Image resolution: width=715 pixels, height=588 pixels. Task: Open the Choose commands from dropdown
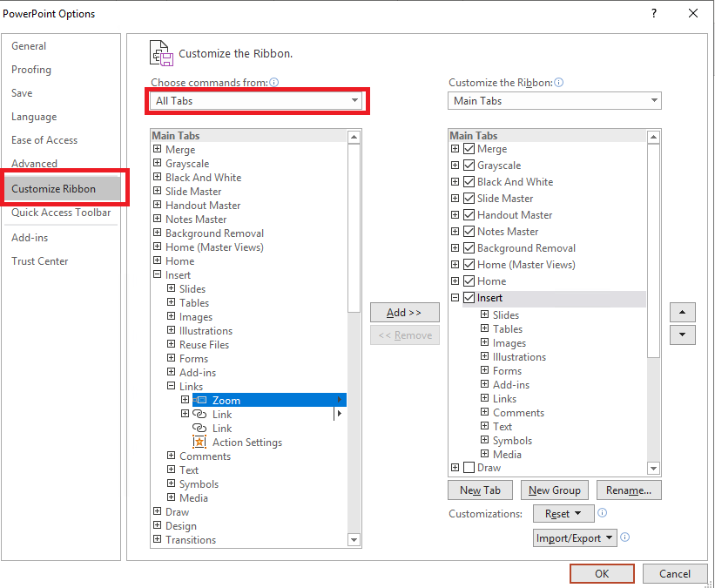point(256,101)
